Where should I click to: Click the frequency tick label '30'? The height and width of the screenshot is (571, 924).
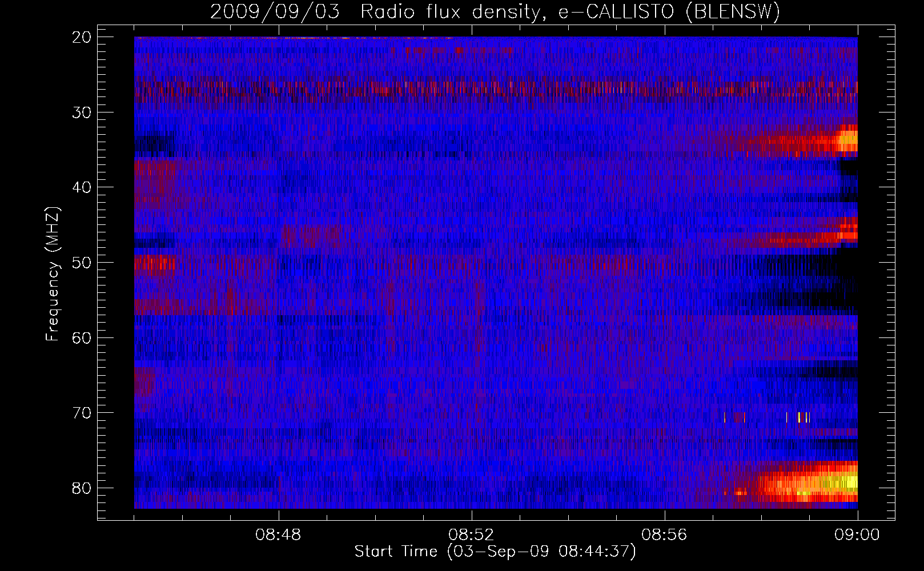coord(82,112)
